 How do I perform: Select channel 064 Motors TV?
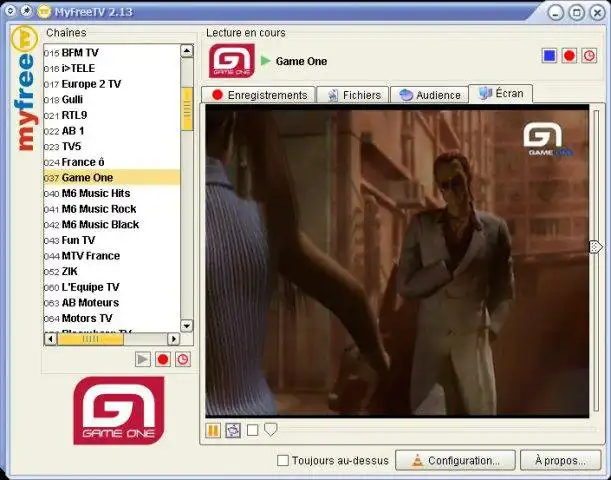(x=111, y=318)
